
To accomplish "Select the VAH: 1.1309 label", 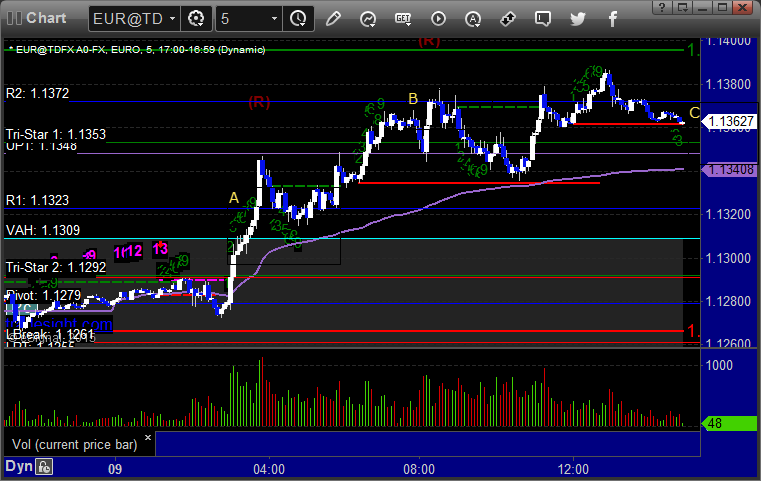I will (43, 230).
